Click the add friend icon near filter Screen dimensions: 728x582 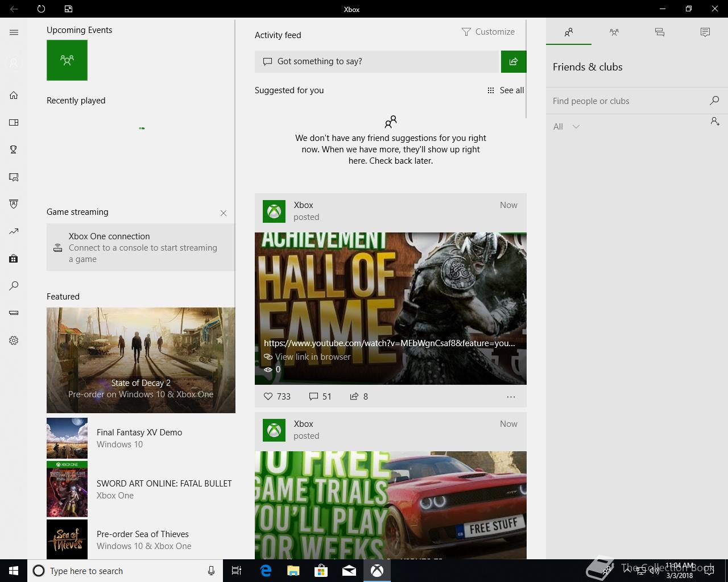click(x=715, y=121)
